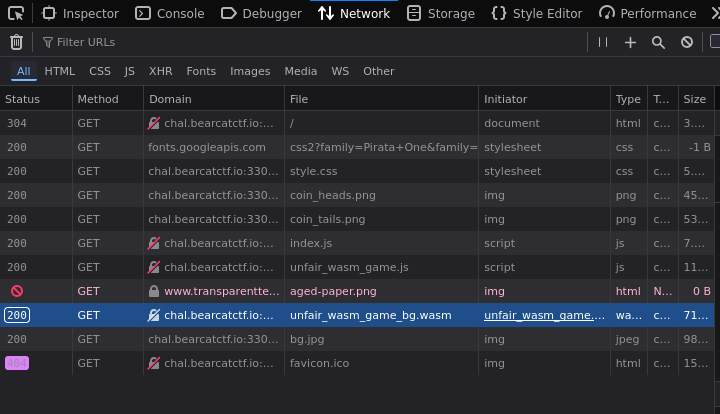Sort by the Domain column header
This screenshot has height=414, width=720.
coord(214,99)
